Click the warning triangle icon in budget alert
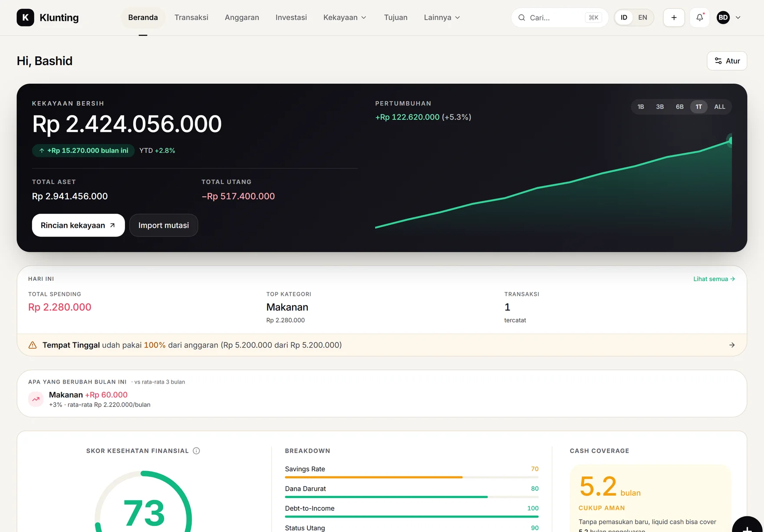The height and width of the screenshot is (532, 764). (x=33, y=345)
